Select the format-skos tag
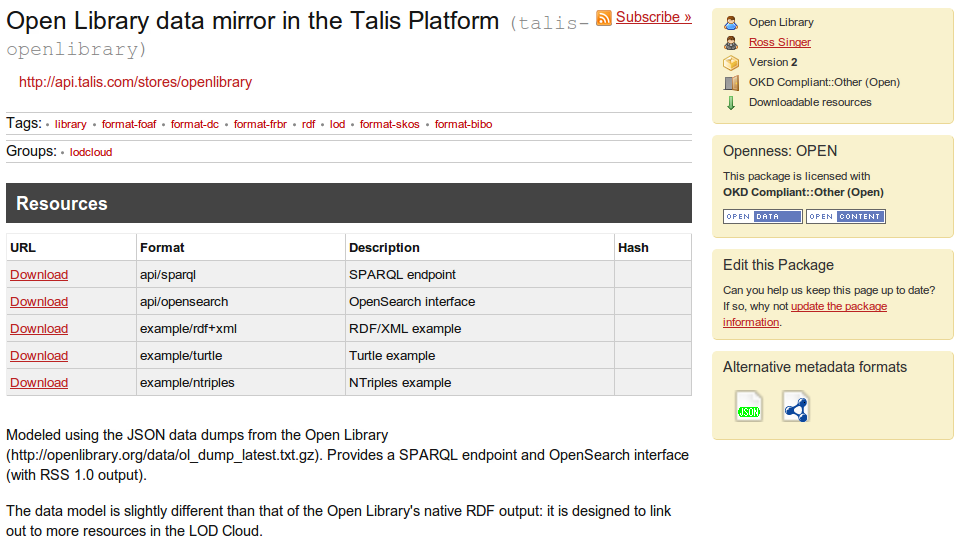Image resolution: width=962 pixels, height=552 pixels. (390, 125)
